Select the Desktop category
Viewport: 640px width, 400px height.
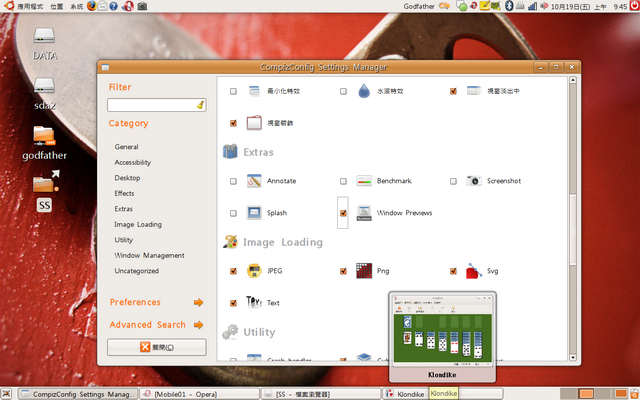click(x=127, y=178)
